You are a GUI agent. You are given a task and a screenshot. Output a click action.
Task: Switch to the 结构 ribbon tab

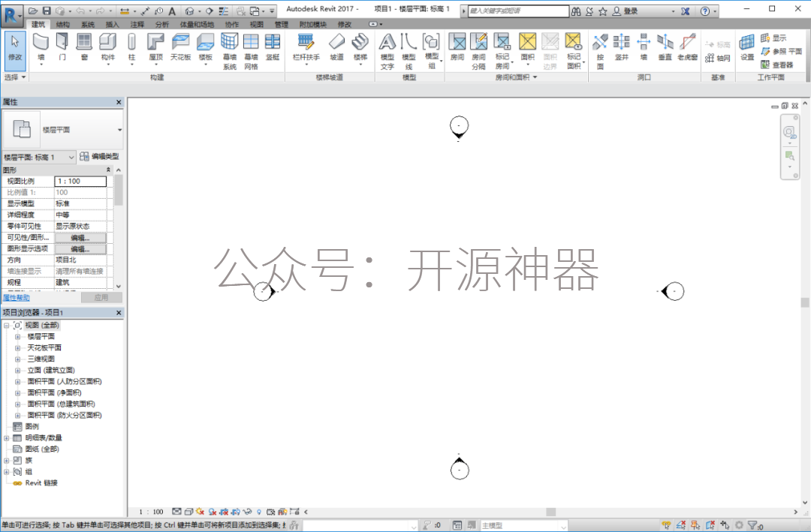pyautogui.click(x=63, y=24)
